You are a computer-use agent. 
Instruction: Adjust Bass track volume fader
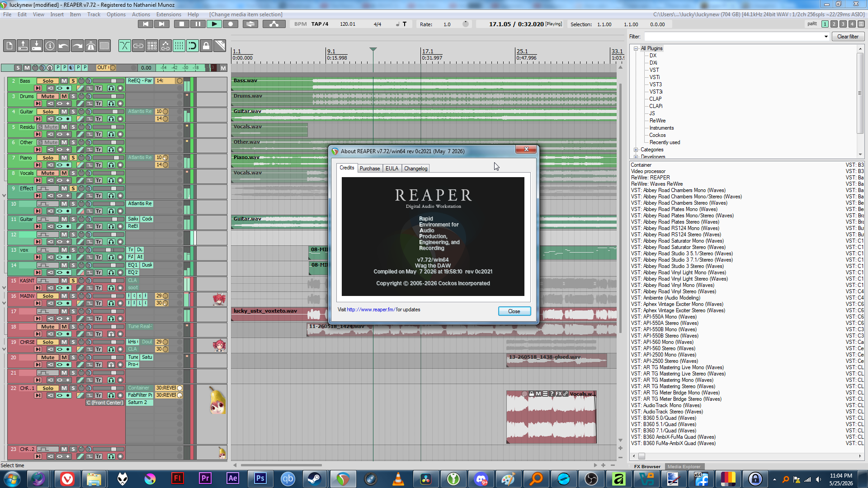(x=108, y=81)
